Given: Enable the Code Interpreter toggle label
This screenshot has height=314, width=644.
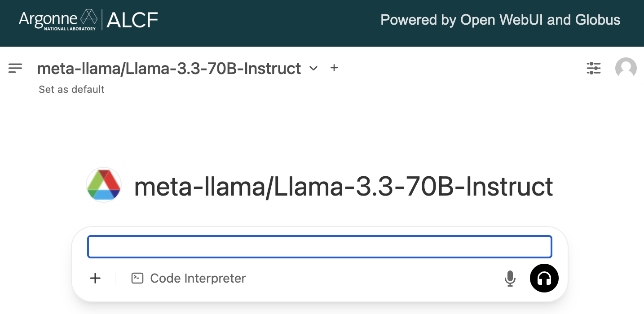Looking at the screenshot, I should (198, 278).
